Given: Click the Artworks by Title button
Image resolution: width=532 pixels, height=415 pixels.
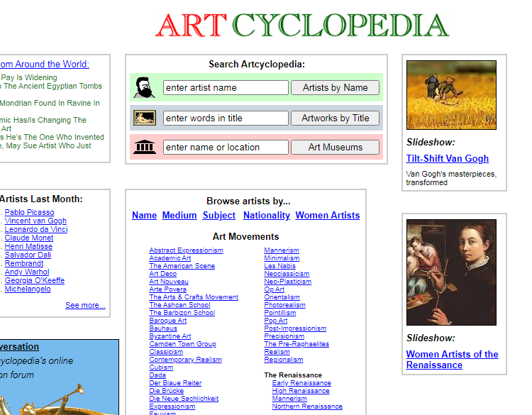Looking at the screenshot, I should click(336, 118).
